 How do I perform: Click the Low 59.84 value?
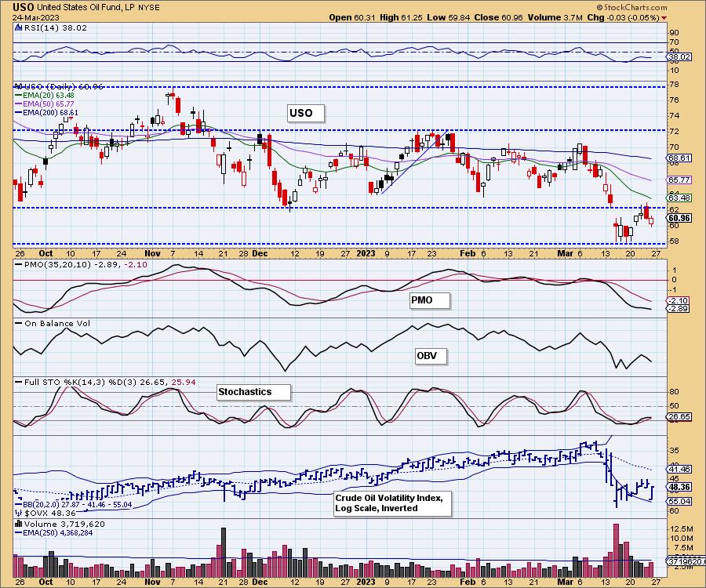pos(448,17)
